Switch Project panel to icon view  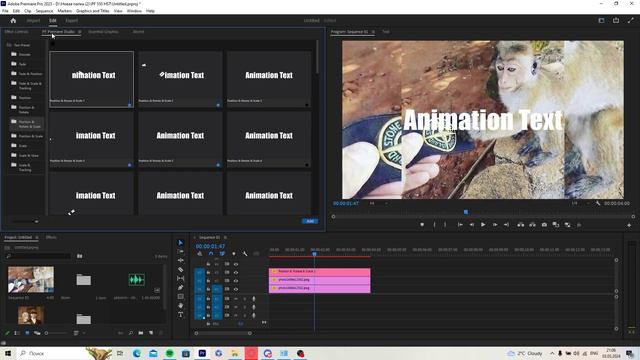[27, 333]
